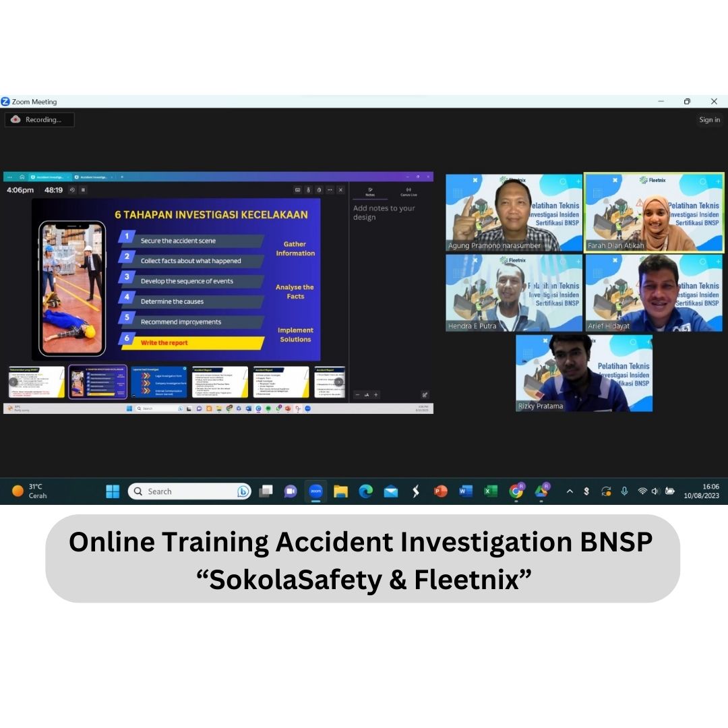The image size is (728, 728).
Task: Click the 'Analyse the Facts' label
Action: pyautogui.click(x=295, y=292)
